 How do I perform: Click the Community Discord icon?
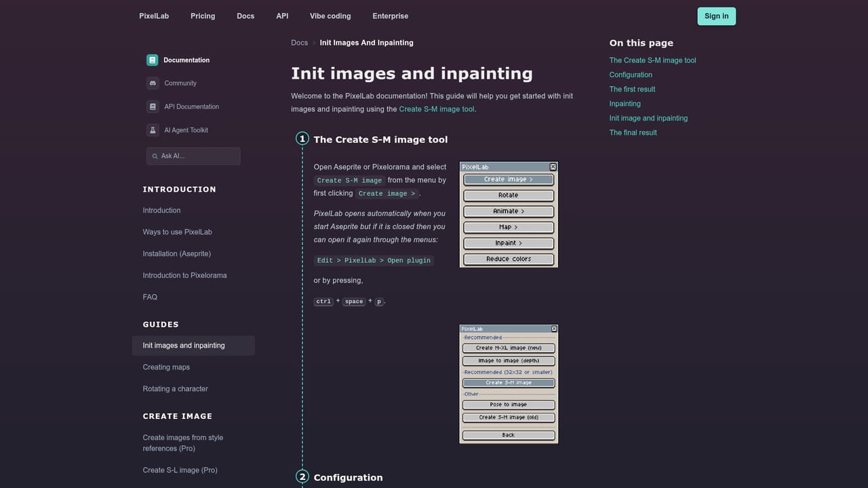pyautogui.click(x=153, y=83)
